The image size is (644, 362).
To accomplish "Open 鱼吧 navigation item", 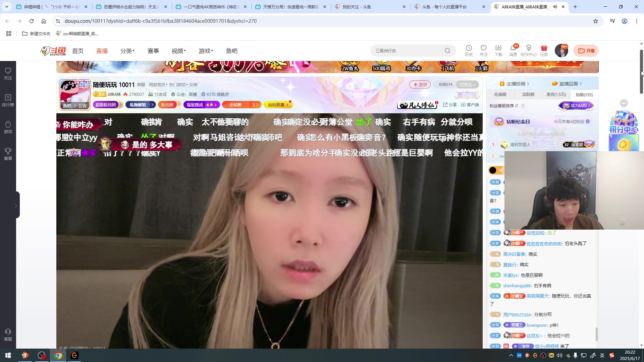I will 232,51.
